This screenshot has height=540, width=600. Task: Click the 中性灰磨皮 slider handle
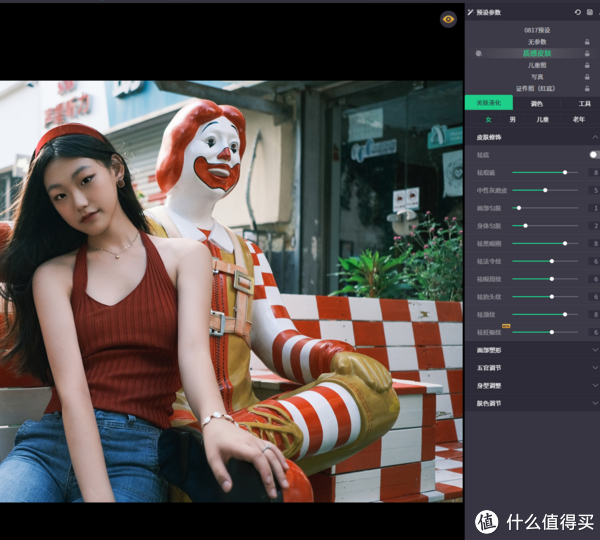pos(545,190)
